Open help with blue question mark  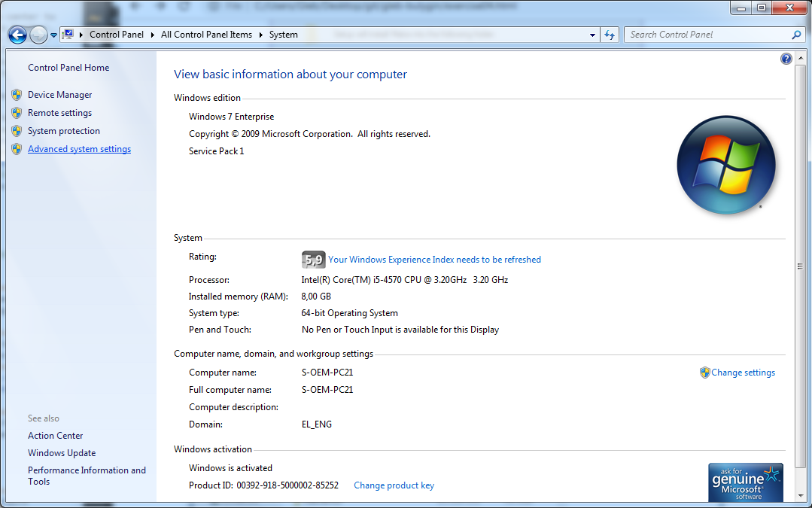[786, 59]
